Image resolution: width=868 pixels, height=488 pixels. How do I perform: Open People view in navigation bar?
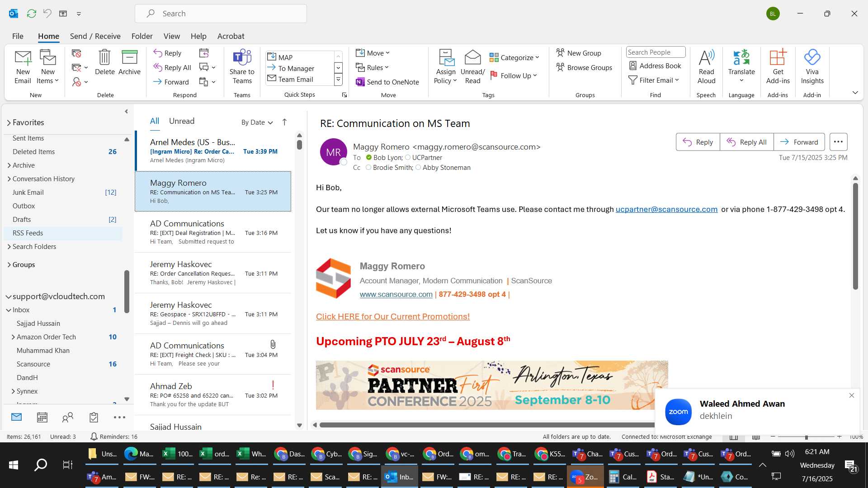(68, 417)
